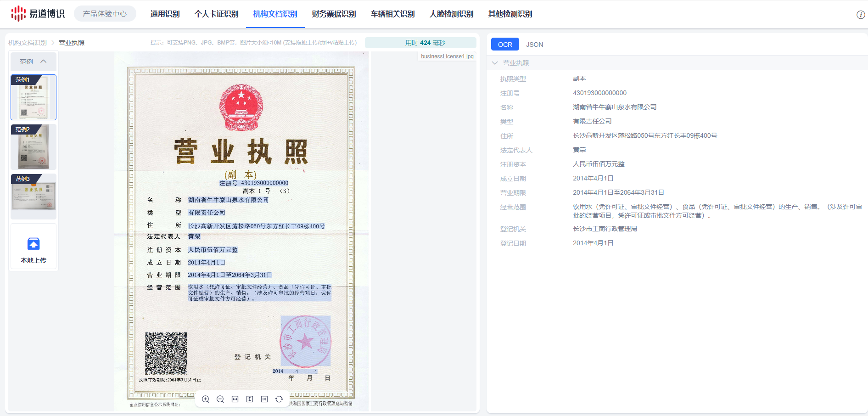
Task: Show the image at 1:1 actual size
Action: pyautogui.click(x=264, y=399)
